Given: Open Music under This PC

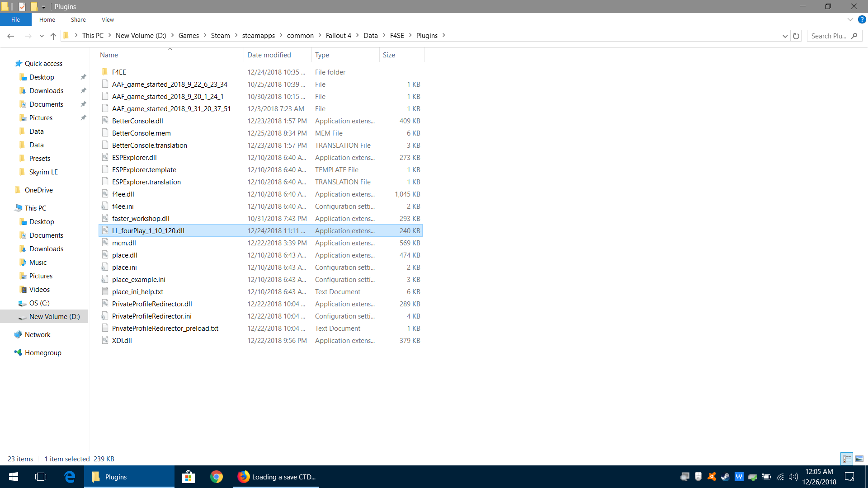Looking at the screenshot, I should pos(38,263).
